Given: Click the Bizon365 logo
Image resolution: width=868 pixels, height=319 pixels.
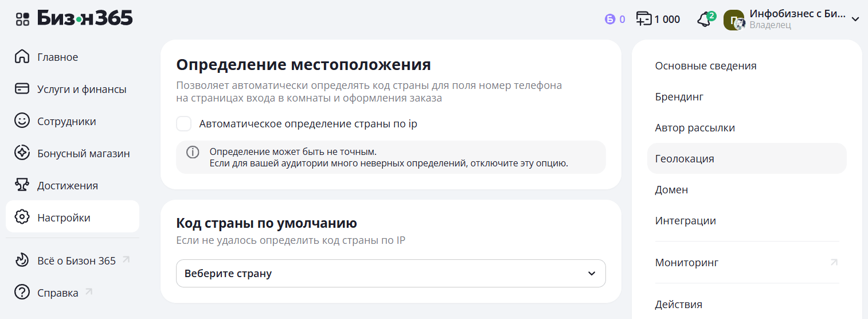Looking at the screenshot, I should 85,18.
